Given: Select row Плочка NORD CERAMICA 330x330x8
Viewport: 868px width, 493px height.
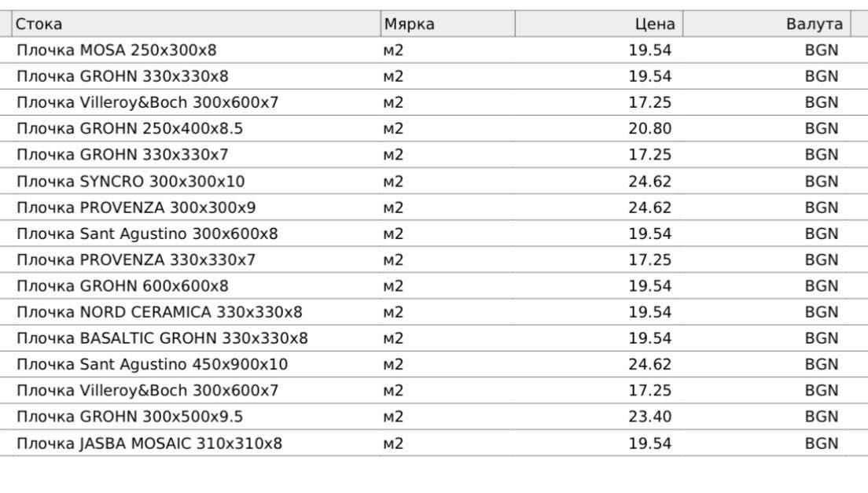Looking at the screenshot, I should tap(434, 312).
